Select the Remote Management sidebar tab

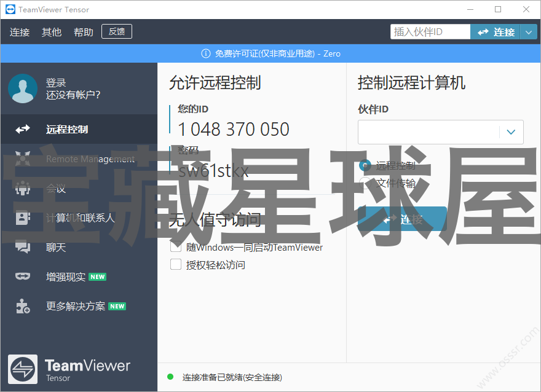[x=79, y=159]
